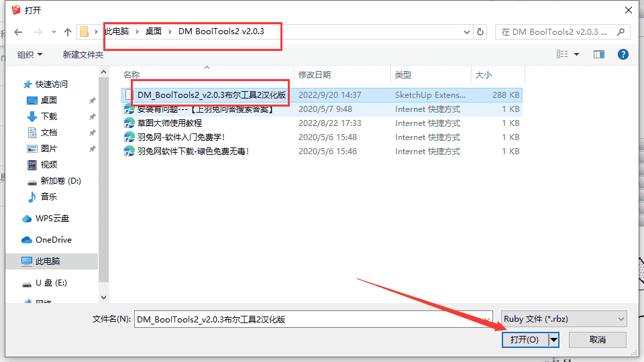Select 草图大师使用教程 shortcut
The height and width of the screenshot is (362, 644).
click(170, 123)
